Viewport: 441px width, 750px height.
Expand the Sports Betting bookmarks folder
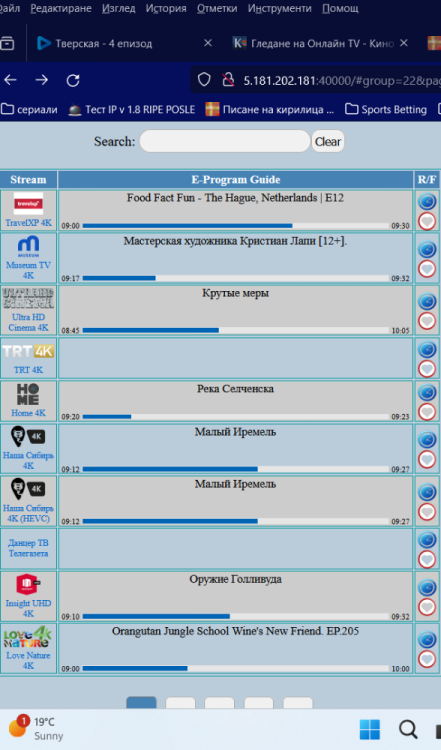point(386,110)
